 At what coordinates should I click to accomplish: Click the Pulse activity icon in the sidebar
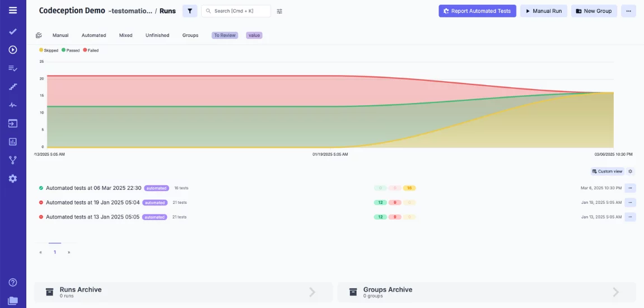click(x=13, y=105)
